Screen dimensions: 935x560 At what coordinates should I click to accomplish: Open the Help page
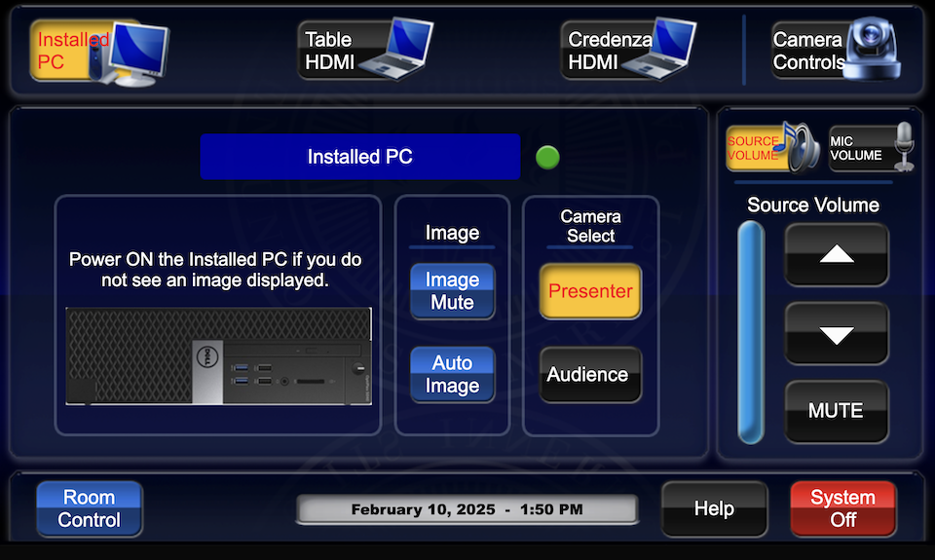pyautogui.click(x=714, y=508)
